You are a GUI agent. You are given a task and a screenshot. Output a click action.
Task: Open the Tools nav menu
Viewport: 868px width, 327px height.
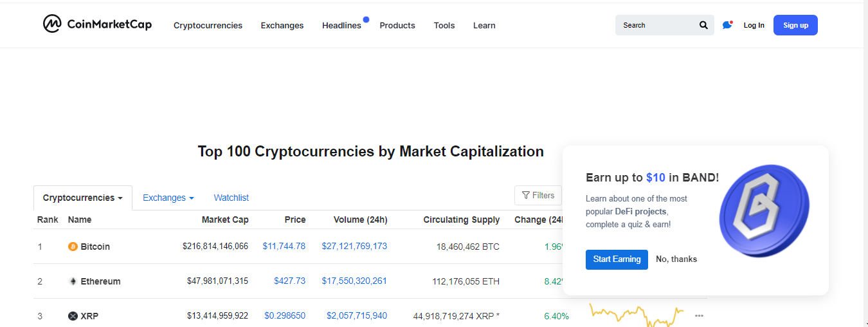coord(444,26)
